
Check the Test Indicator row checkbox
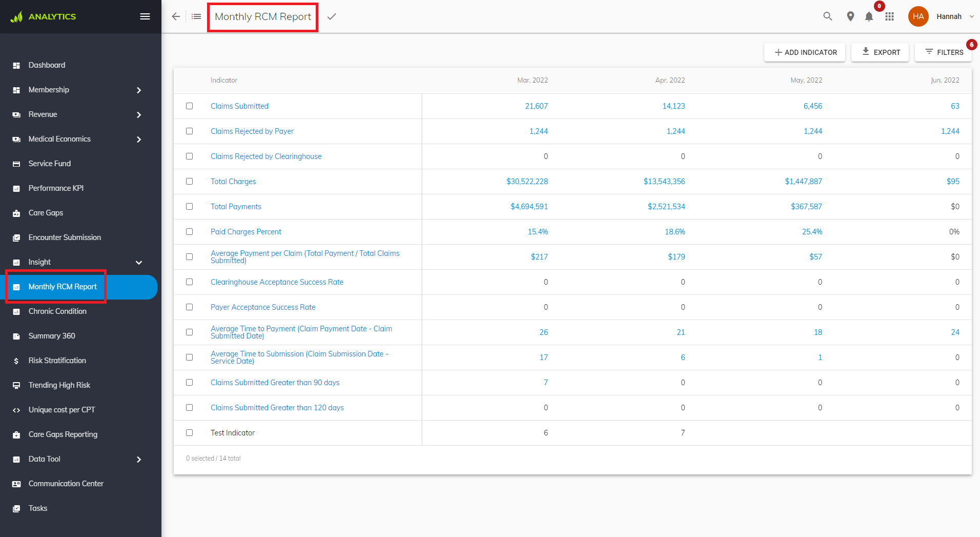click(x=190, y=433)
